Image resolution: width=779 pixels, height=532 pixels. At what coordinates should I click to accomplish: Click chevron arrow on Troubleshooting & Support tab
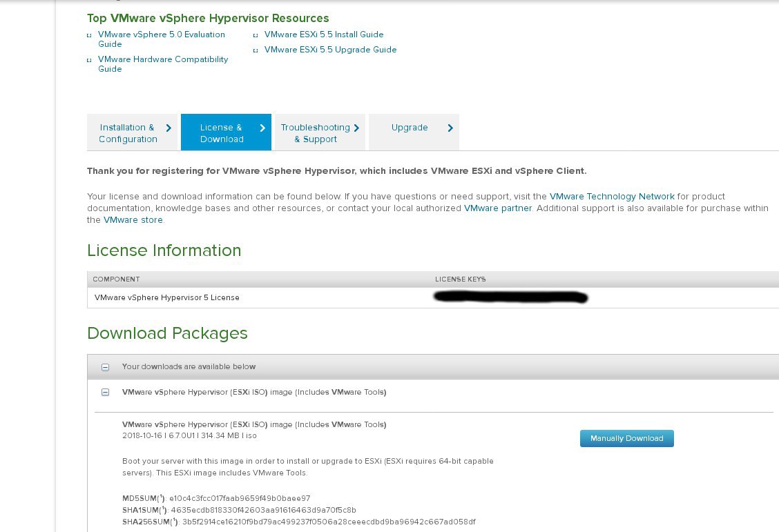click(356, 128)
